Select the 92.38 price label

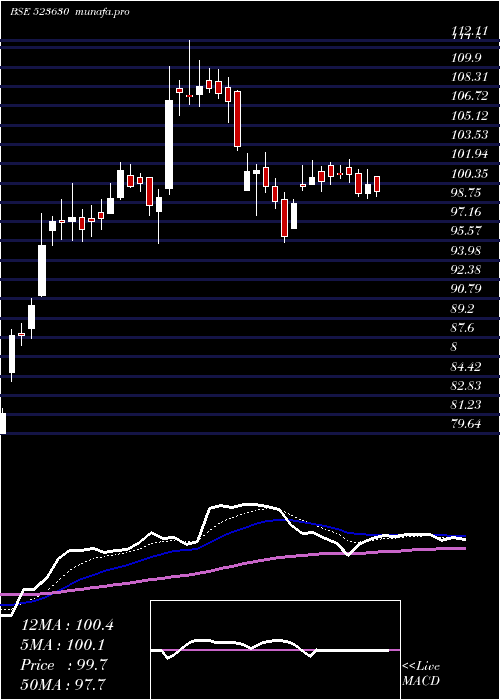(467, 270)
